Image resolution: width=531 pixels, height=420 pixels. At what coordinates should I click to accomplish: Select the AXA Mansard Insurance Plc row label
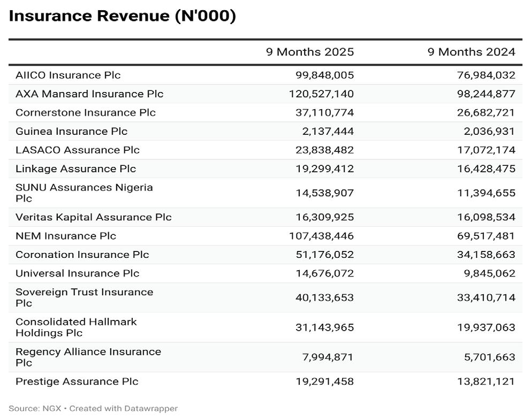89,94
